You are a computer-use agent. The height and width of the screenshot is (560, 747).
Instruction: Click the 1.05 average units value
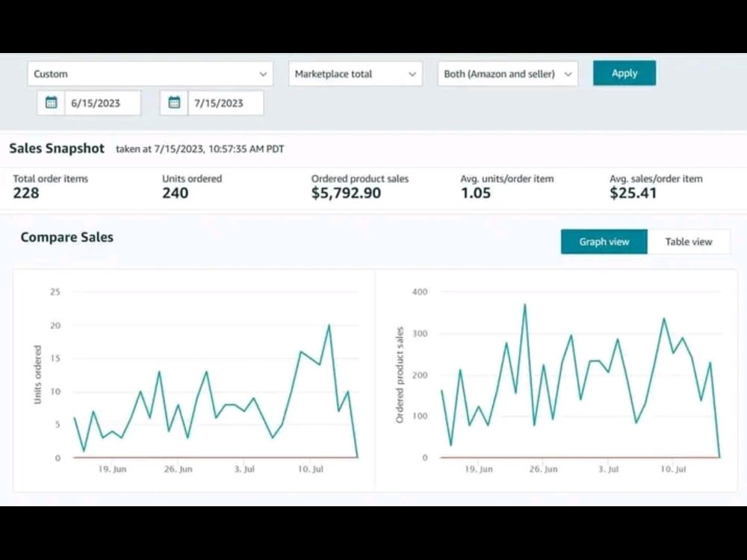pos(475,193)
